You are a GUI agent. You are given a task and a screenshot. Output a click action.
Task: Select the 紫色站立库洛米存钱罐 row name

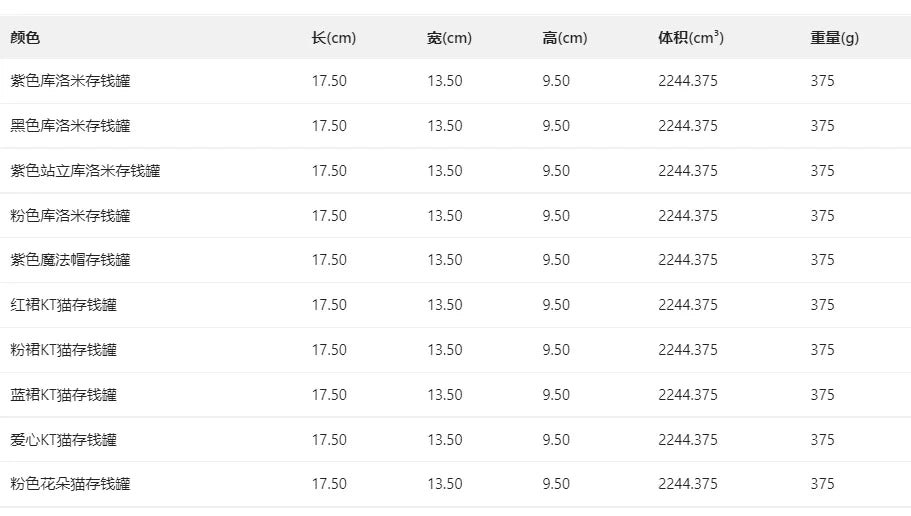(85, 171)
